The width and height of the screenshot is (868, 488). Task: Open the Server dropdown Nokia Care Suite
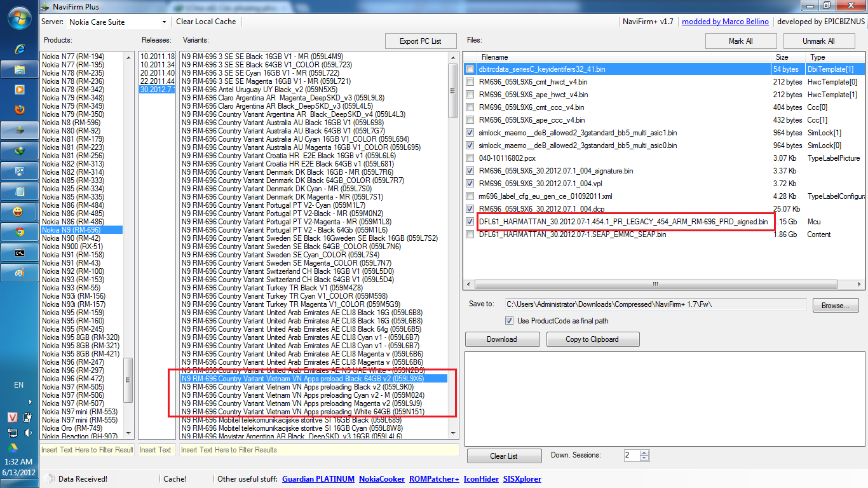(118, 22)
